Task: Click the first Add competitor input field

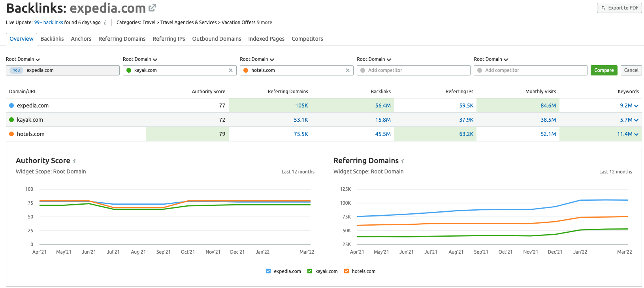Action: coord(413,70)
